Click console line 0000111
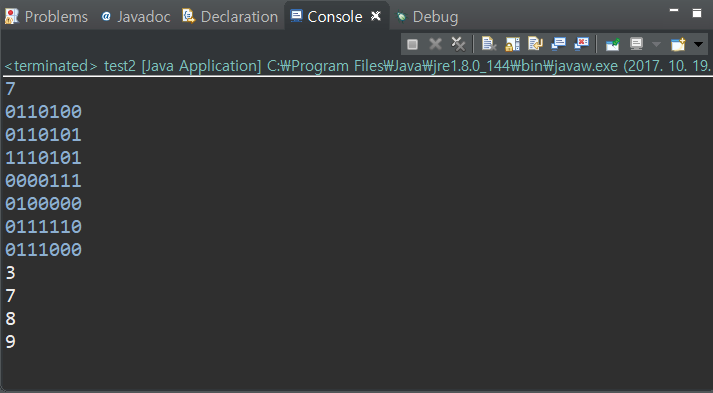This screenshot has width=713, height=393. [43, 181]
